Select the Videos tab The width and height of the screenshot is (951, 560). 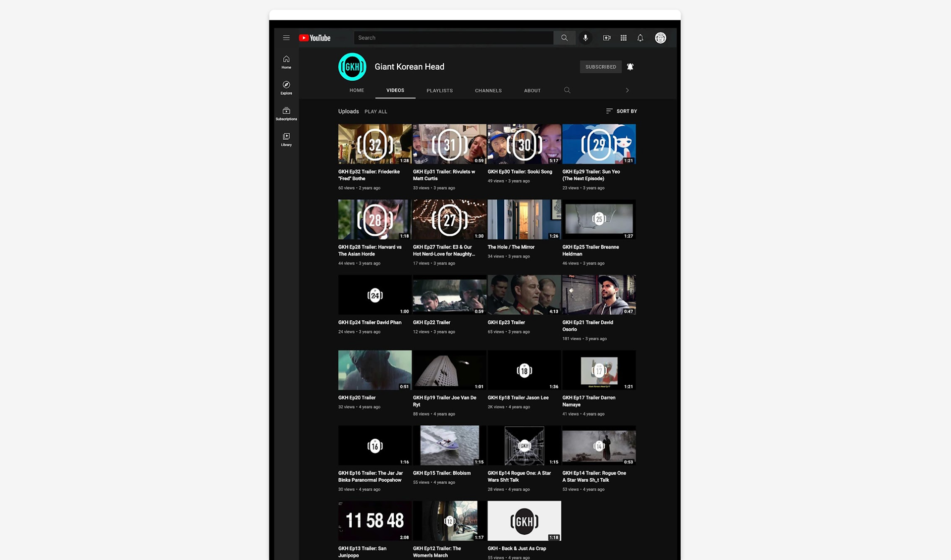coord(395,90)
